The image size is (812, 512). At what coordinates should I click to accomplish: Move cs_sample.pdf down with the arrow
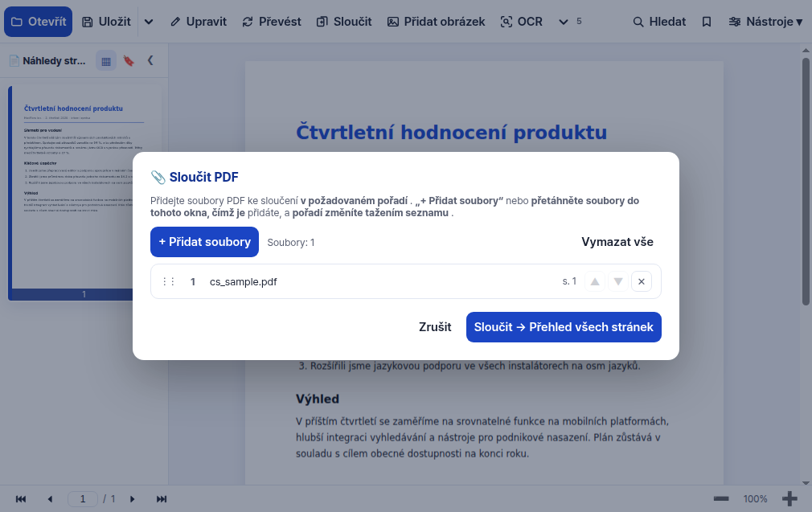617,281
